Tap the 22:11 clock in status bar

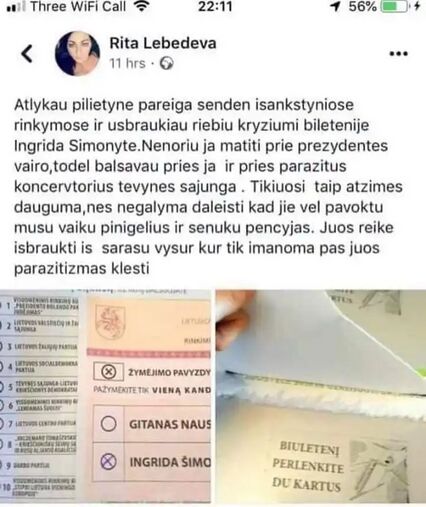tap(215, 7)
